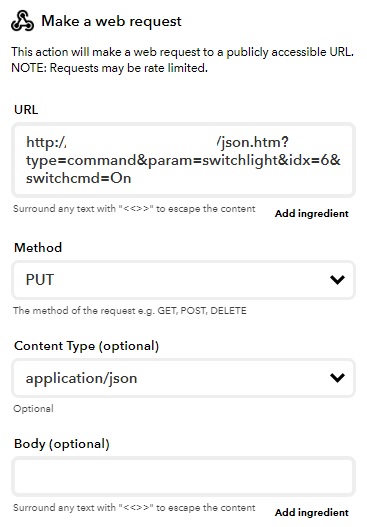Select the Method field label
Screen dimensions: 367x527
coord(38,247)
